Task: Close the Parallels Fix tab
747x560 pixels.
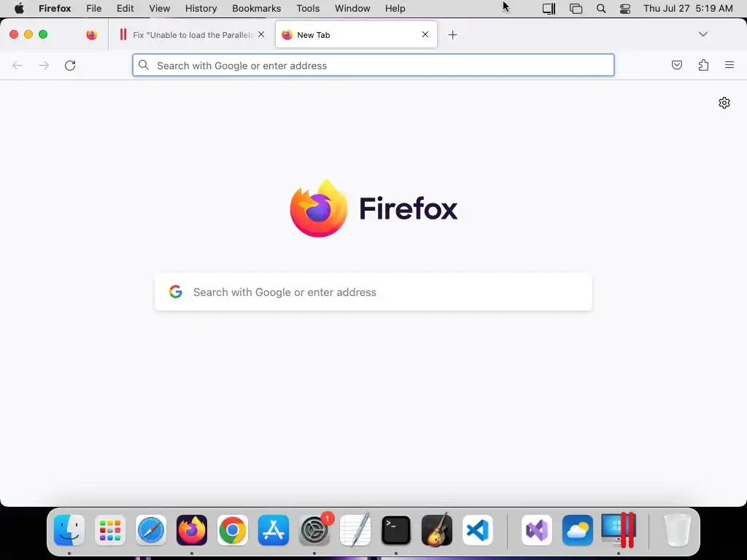Action: (x=261, y=34)
